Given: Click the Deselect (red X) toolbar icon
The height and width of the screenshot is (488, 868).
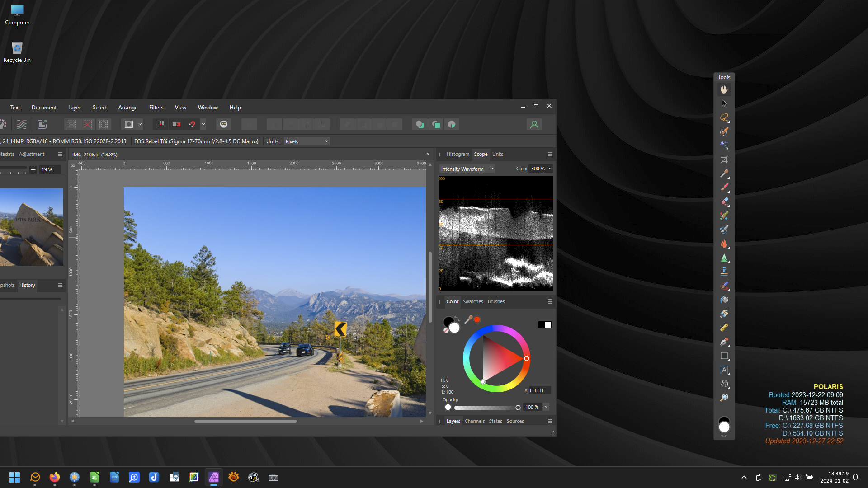Looking at the screenshot, I should pyautogui.click(x=88, y=124).
